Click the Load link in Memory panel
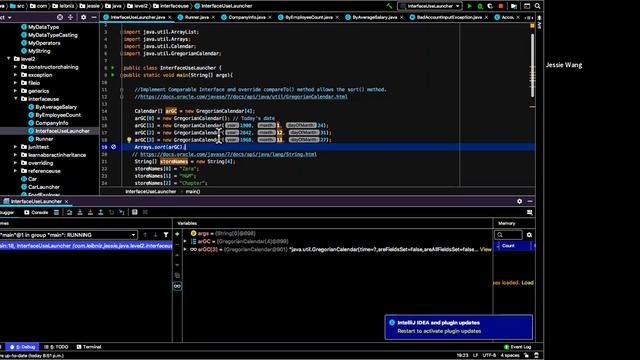 (x=527, y=282)
